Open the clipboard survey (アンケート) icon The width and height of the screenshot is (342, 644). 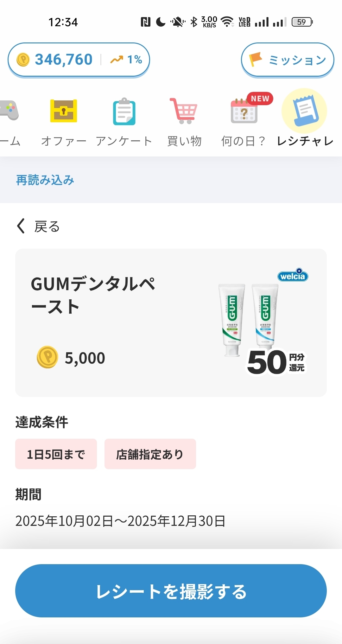click(124, 112)
